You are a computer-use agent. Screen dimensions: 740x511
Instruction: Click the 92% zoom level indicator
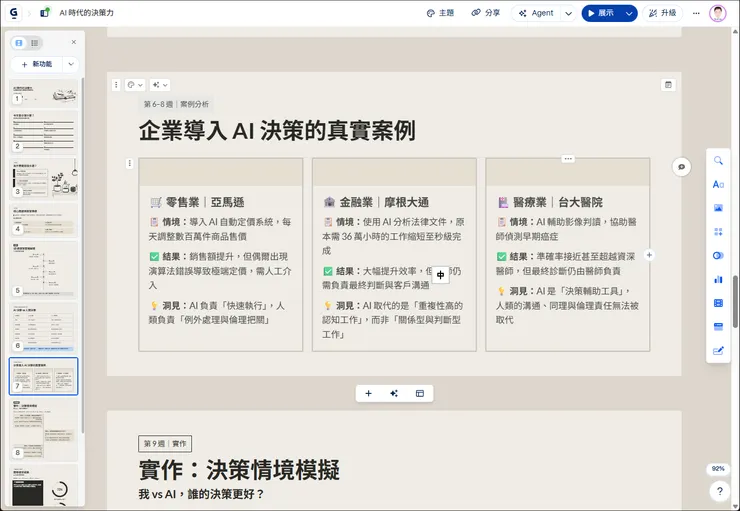pos(718,469)
